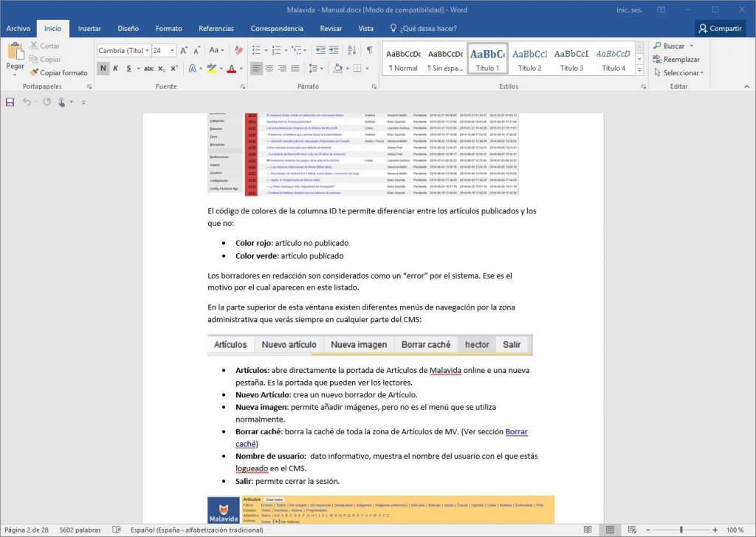Click the multilevel list icon

click(x=297, y=50)
